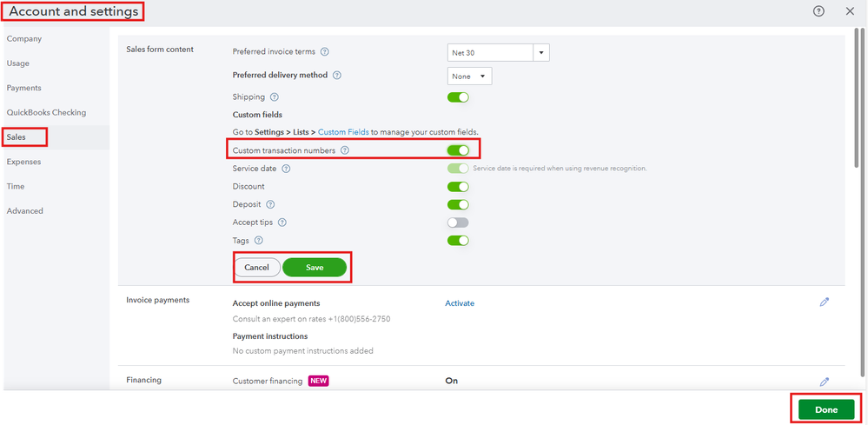Edit Invoice payments with pencil icon

click(x=825, y=302)
